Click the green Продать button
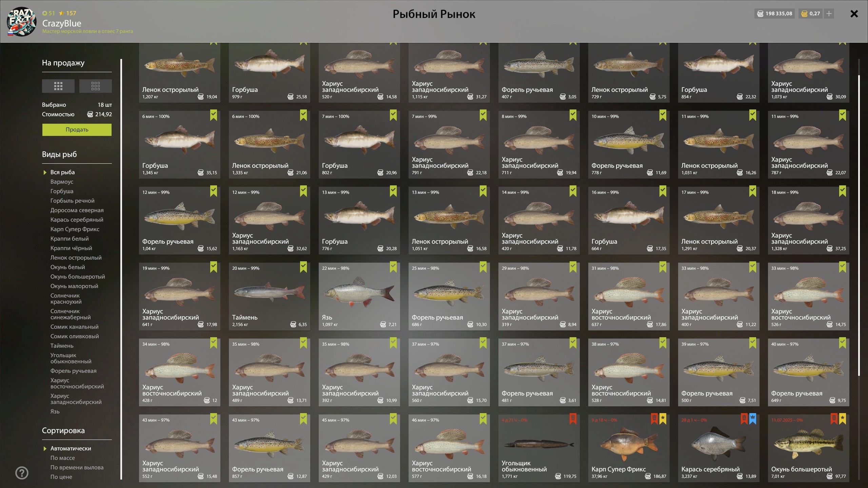 tap(77, 129)
